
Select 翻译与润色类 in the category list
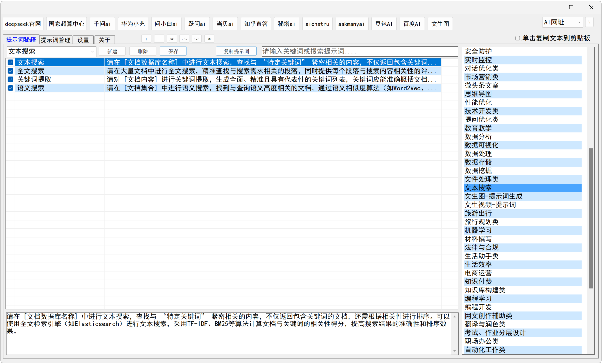(x=522, y=324)
